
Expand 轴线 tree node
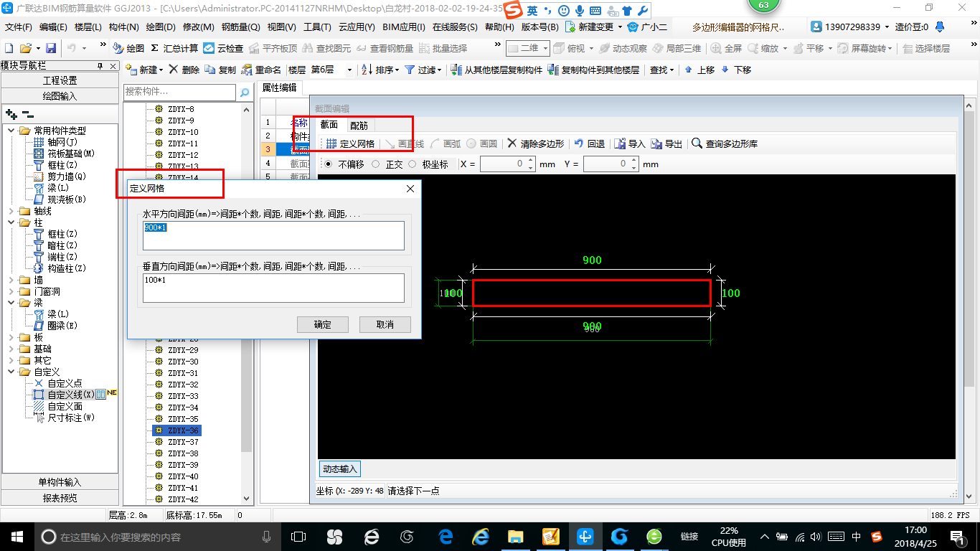tap(11, 211)
